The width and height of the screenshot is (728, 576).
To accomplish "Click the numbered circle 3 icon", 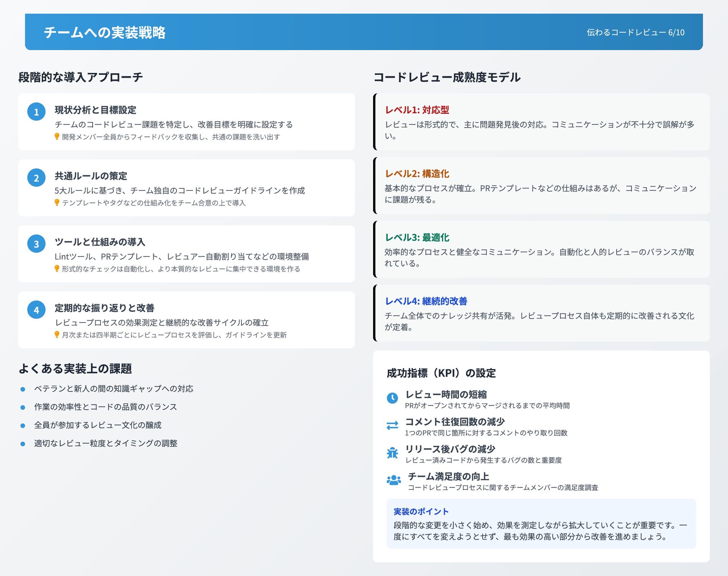I will click(36, 244).
